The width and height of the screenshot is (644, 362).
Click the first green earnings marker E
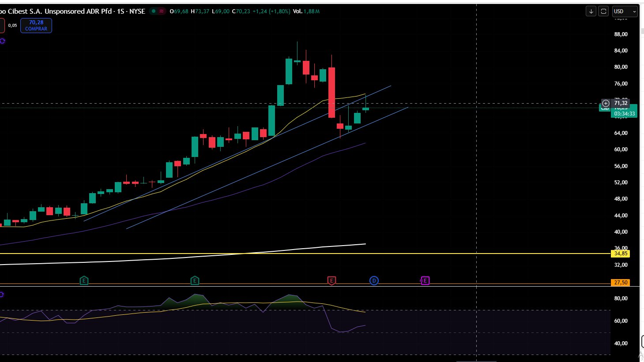(x=84, y=280)
